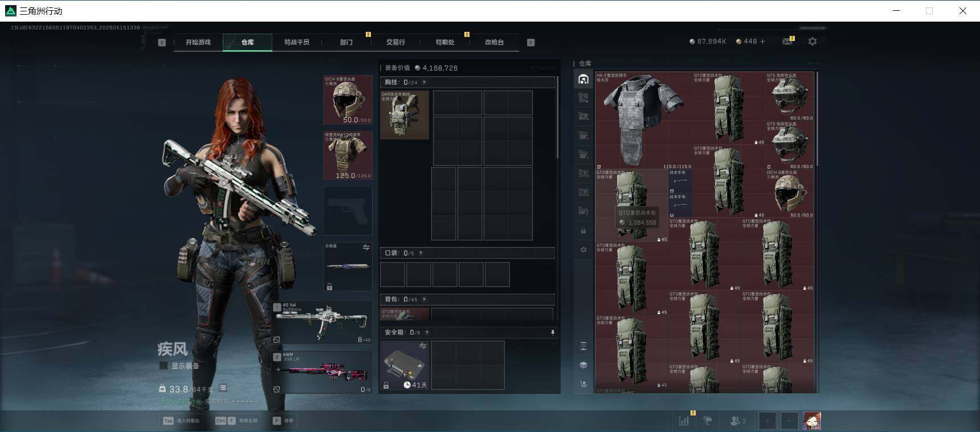Click the Tab 进入特勤处 button
This screenshot has height=432, width=980.
point(182,421)
